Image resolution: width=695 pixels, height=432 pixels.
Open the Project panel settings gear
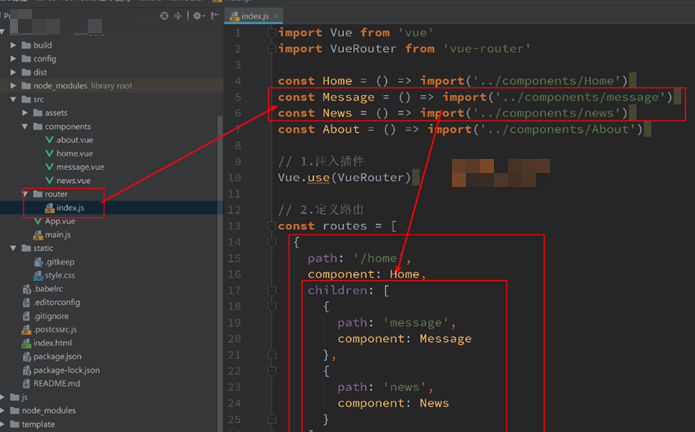197,16
